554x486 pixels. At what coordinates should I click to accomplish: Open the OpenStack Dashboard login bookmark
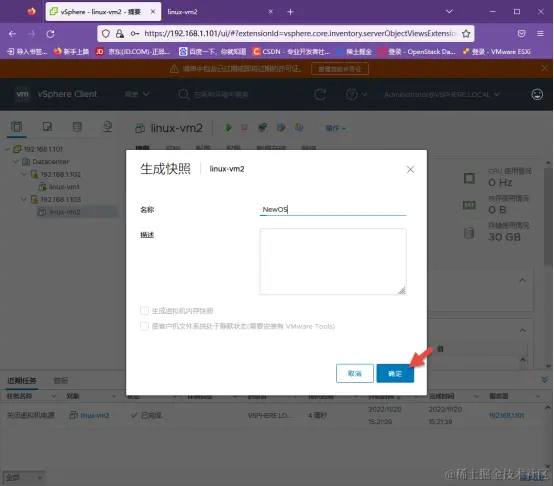[x=417, y=52]
